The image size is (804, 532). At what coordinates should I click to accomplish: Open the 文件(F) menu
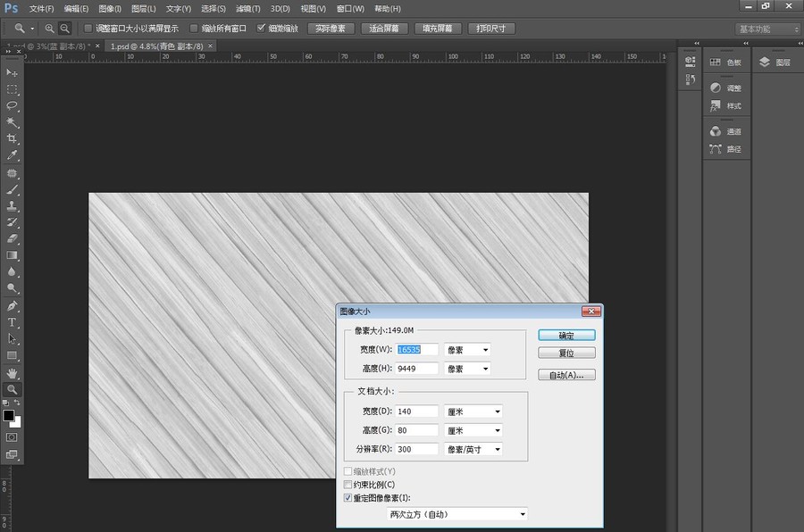coord(41,9)
